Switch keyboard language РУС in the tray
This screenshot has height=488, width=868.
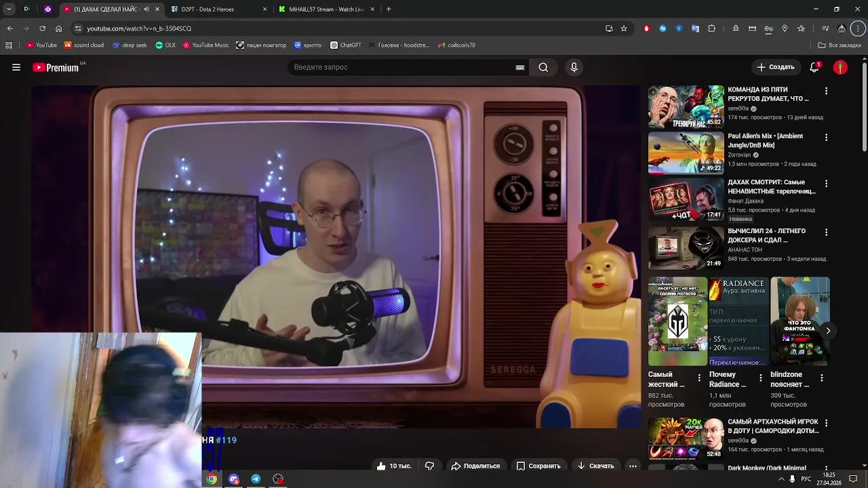pyautogui.click(x=806, y=479)
